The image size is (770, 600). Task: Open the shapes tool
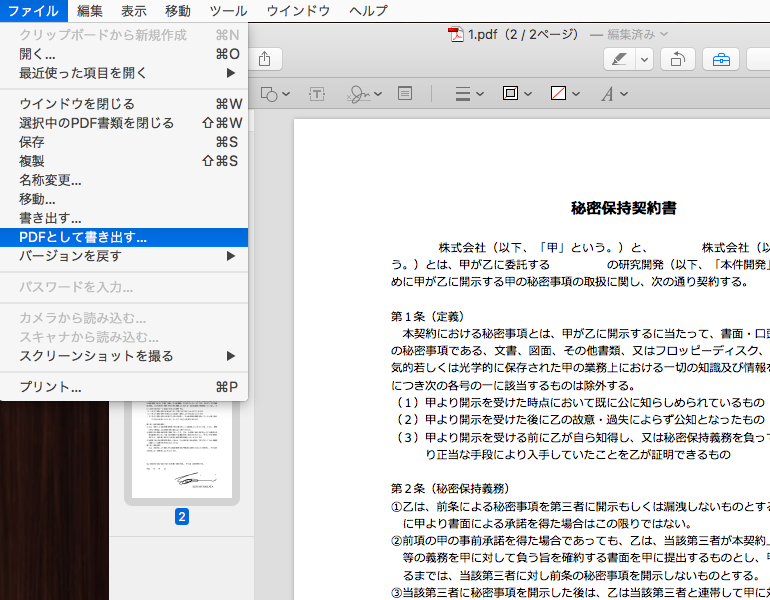coord(274,94)
